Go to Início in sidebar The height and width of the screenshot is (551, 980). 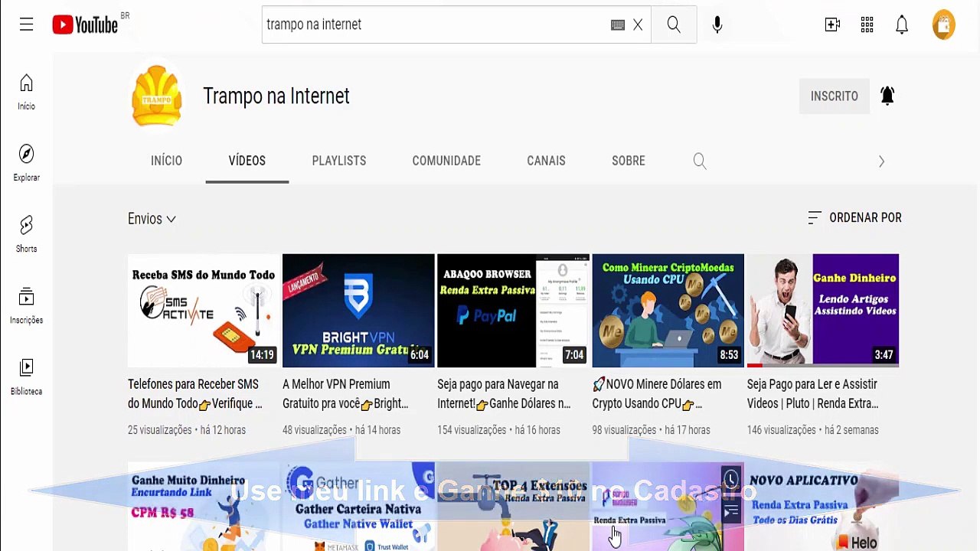click(x=26, y=92)
